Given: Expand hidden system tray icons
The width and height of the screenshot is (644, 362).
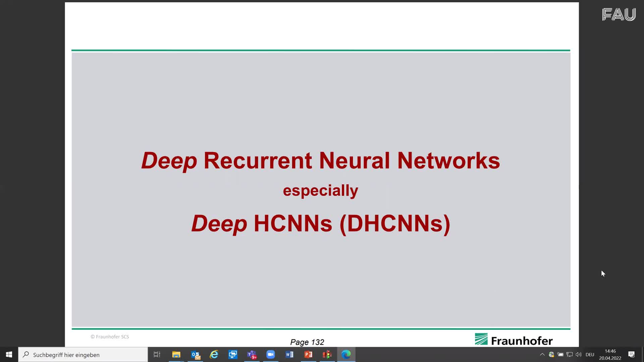Looking at the screenshot, I should [x=542, y=355].
